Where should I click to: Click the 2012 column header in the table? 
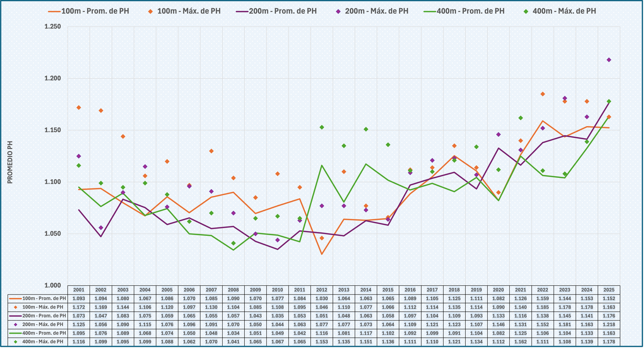coord(321,290)
